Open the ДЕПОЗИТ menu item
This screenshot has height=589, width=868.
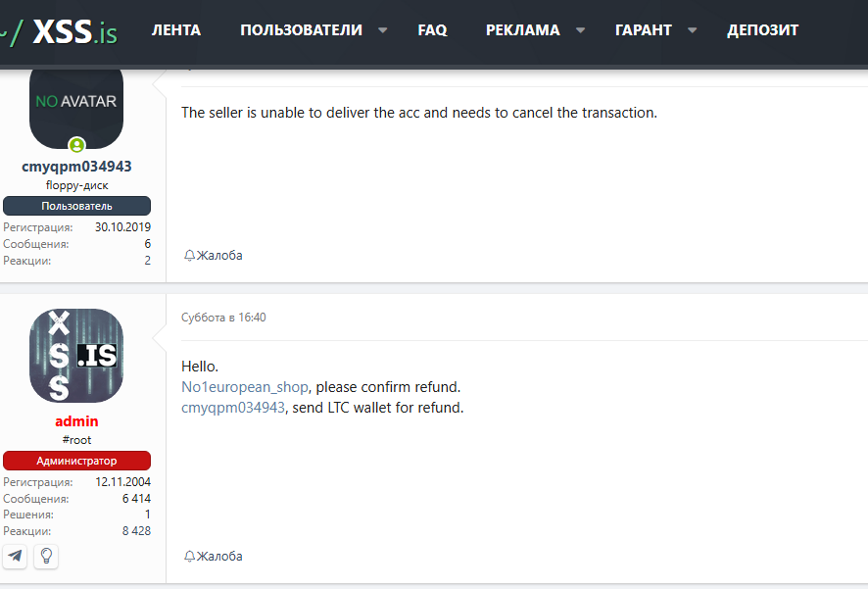click(x=762, y=30)
